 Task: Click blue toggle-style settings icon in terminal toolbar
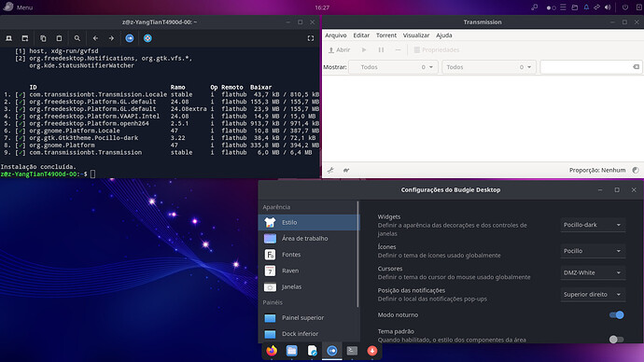tap(130, 38)
